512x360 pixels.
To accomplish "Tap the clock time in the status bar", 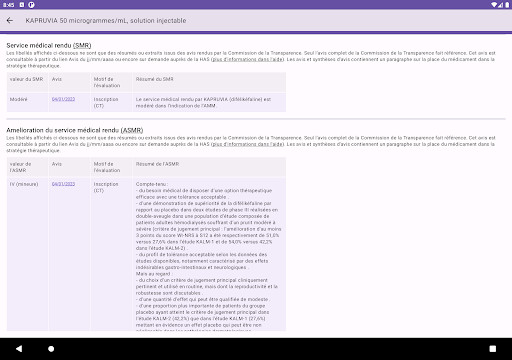I will coord(9,5).
